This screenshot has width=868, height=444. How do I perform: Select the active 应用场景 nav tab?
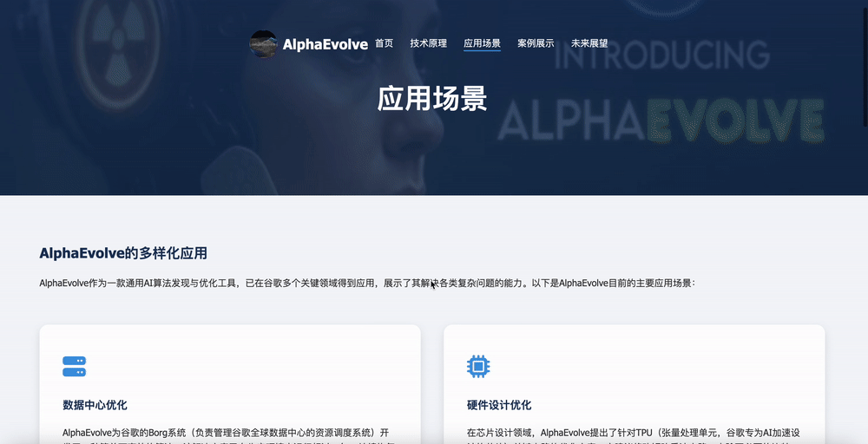tap(482, 43)
